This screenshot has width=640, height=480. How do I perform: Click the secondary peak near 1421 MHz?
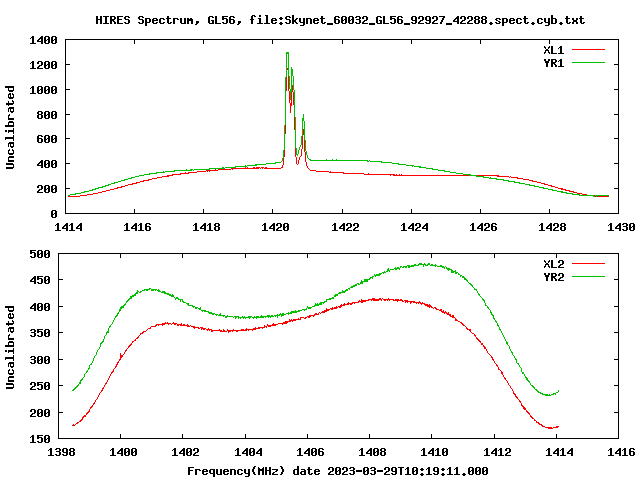coord(303,116)
